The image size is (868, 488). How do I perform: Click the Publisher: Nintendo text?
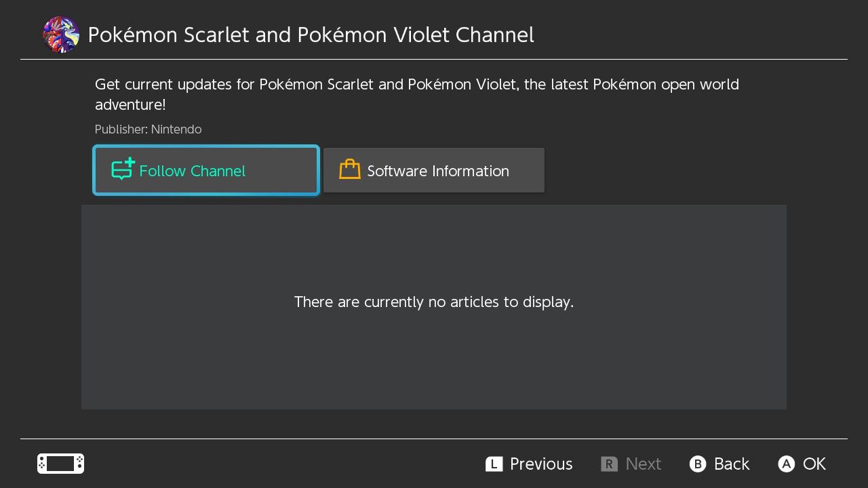click(148, 129)
